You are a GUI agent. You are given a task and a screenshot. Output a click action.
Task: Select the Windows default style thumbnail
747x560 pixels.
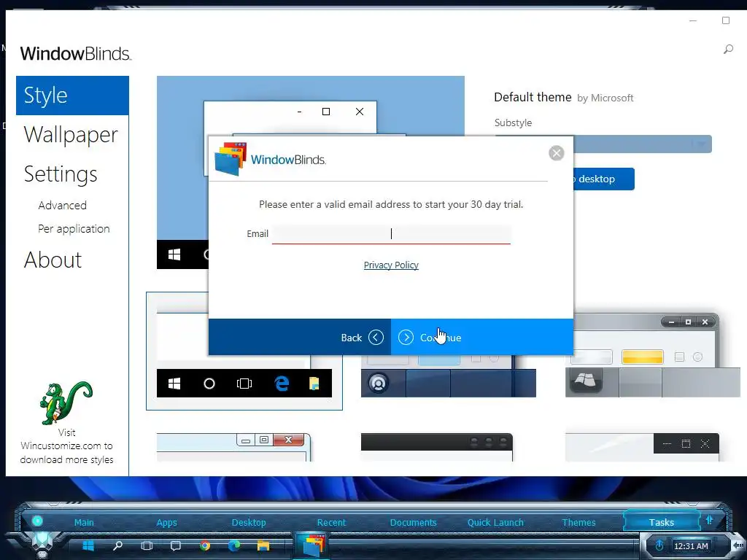(x=244, y=351)
